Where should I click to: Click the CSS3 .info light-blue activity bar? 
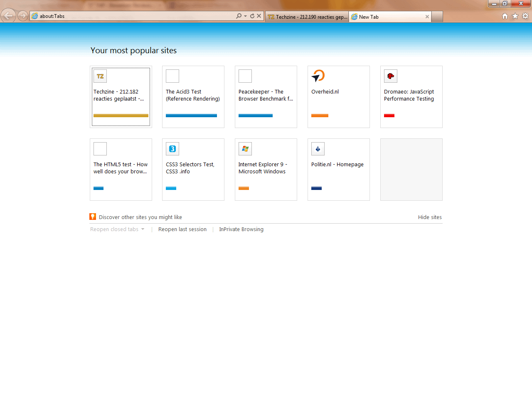(x=171, y=188)
